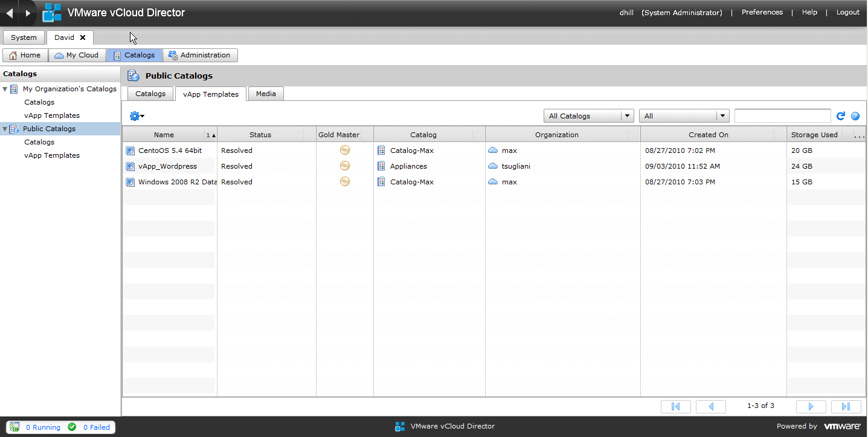Open the Catalogs section button
This screenshot has width=868, height=437.
(x=134, y=55)
